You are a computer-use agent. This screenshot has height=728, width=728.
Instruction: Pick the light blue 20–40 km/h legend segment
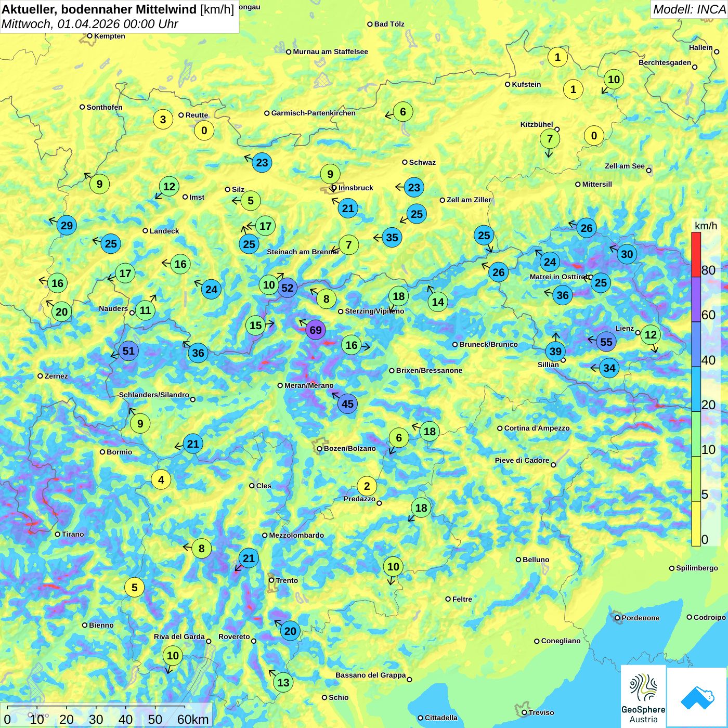(x=696, y=389)
